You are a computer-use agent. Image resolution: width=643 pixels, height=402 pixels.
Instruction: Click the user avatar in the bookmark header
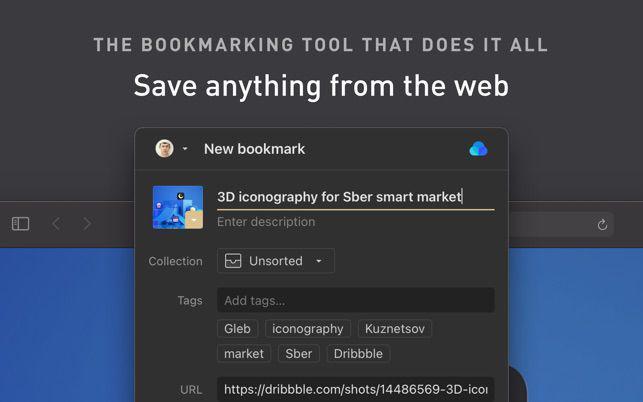pyautogui.click(x=164, y=148)
